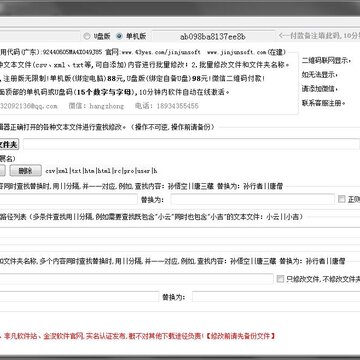Click the 微信: hangzhong contact text
Viewport: 360px width, 360px height.
point(96,106)
